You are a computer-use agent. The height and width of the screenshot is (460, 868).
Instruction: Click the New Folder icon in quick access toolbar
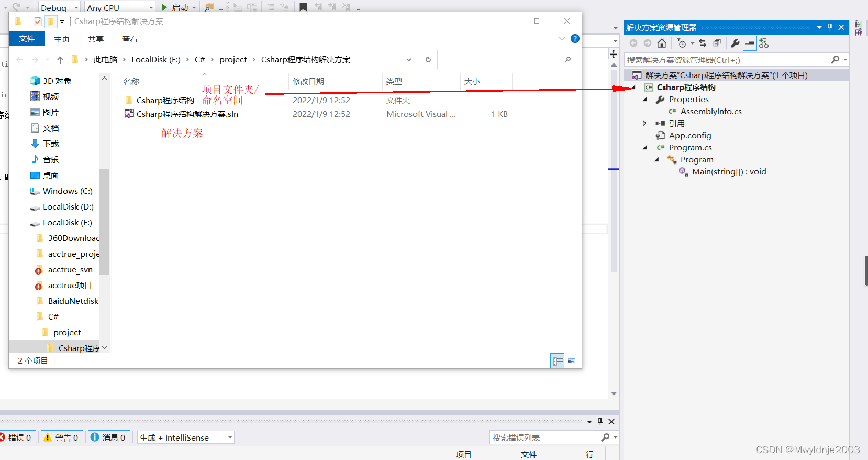click(50, 21)
